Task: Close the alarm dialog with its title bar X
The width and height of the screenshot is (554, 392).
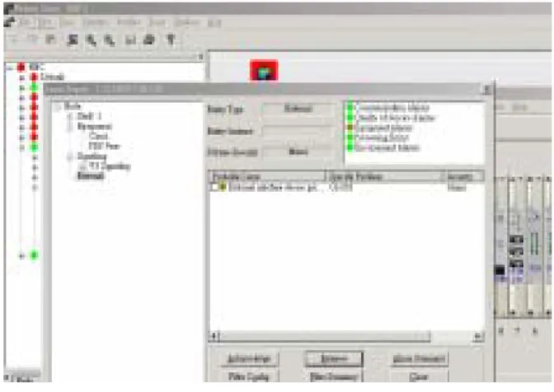Action: point(487,89)
